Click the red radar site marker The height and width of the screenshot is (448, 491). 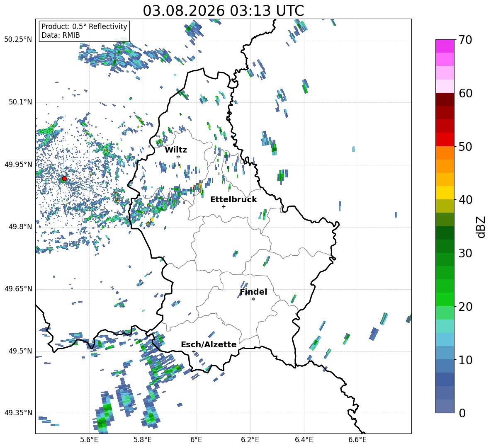(64, 179)
